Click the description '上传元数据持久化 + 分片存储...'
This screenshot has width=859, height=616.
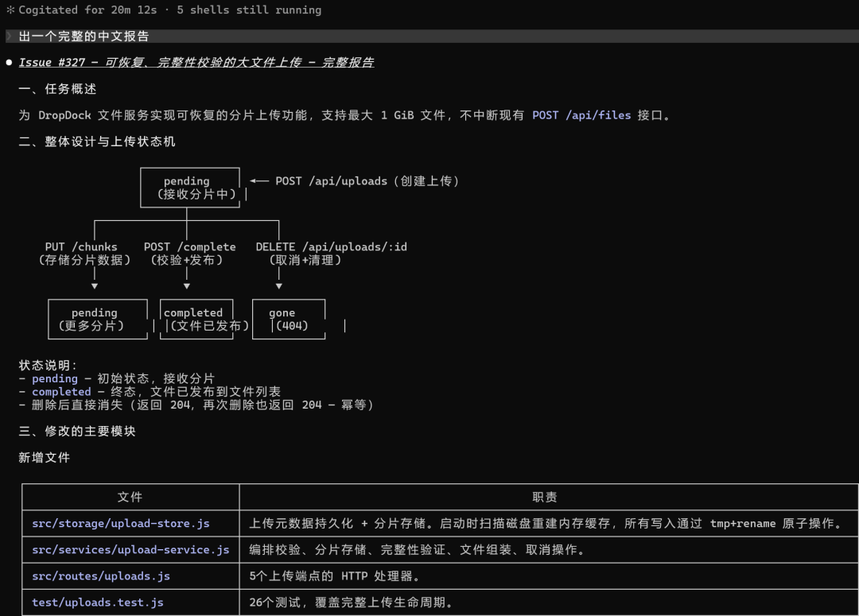point(546,524)
